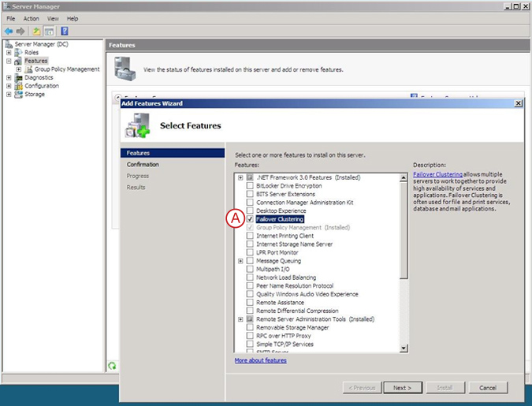The image size is (532, 406).
Task: Check BITS Server Extensions
Action: point(250,194)
